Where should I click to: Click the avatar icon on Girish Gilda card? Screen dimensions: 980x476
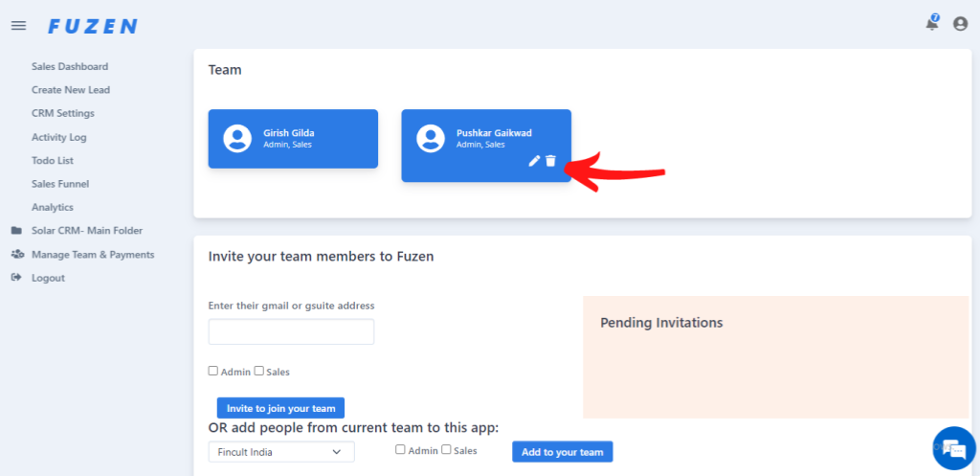click(x=237, y=138)
